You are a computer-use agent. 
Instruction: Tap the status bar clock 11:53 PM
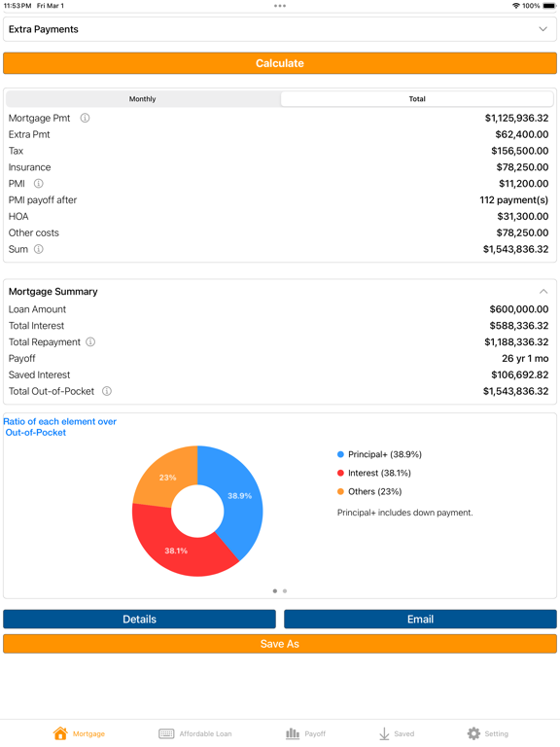point(17,6)
